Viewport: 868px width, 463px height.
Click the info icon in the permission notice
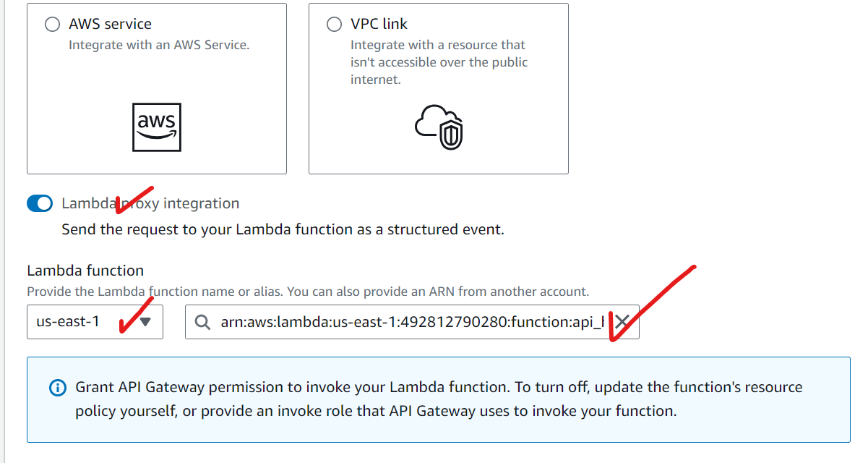(x=57, y=388)
